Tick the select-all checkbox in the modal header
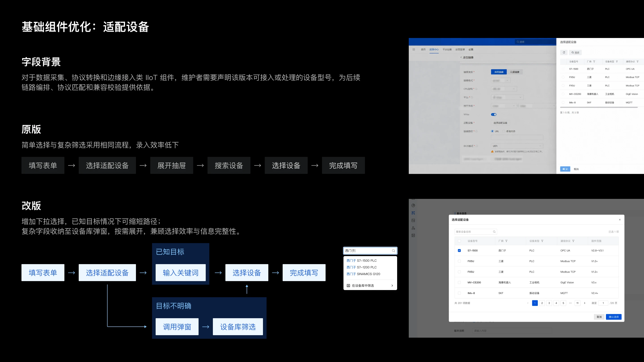Image resolution: width=644 pixels, height=362 pixels. coord(459,241)
